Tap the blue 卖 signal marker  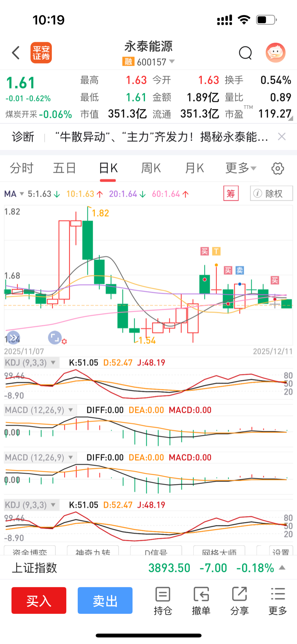coord(240,270)
